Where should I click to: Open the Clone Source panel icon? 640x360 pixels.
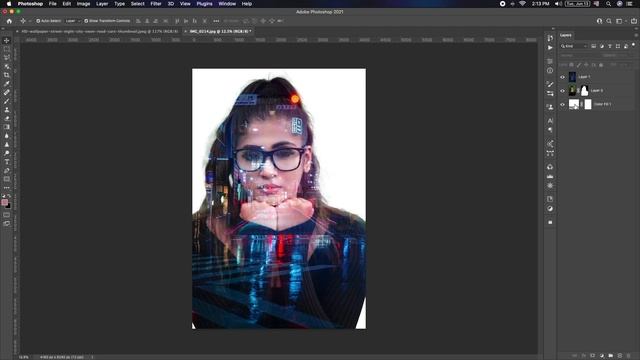click(550, 107)
